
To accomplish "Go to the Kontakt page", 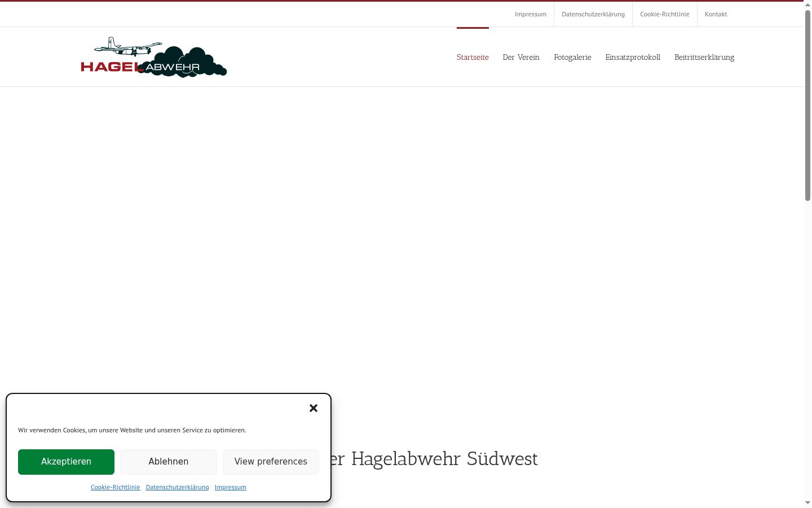I will 716,14.
